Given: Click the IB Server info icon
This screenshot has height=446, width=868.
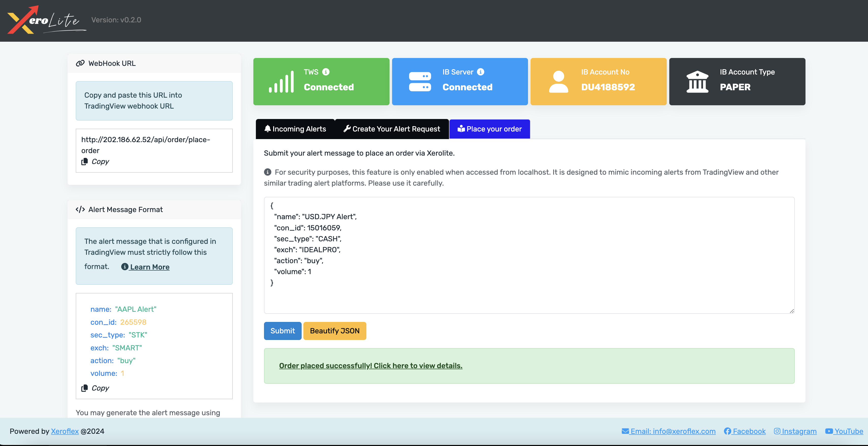Looking at the screenshot, I should click(480, 72).
